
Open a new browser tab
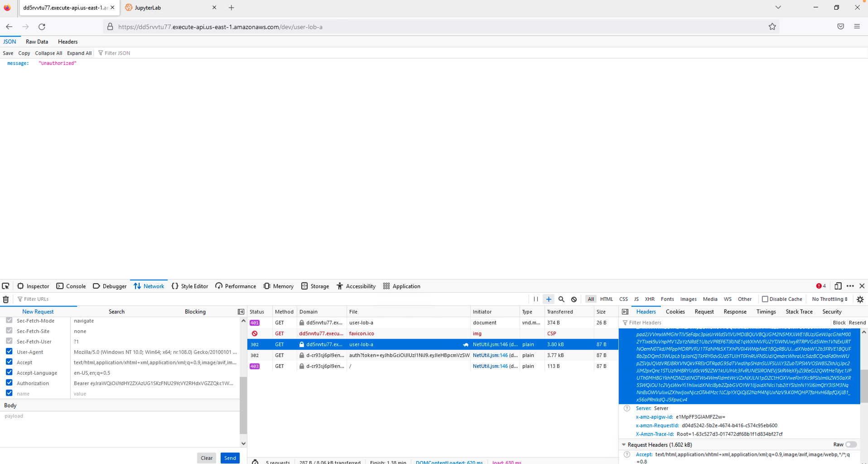point(231,8)
